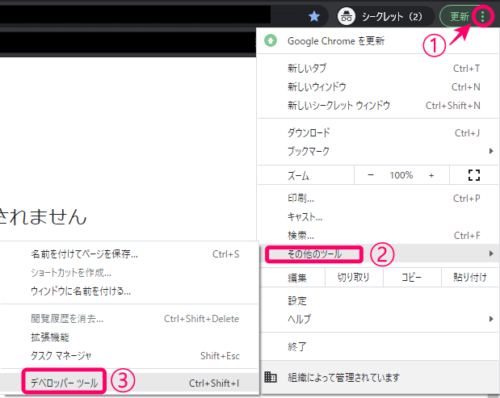Select ウィンドウに名前を付ける... in submenu
This screenshot has height=398, width=500.
[129, 291]
